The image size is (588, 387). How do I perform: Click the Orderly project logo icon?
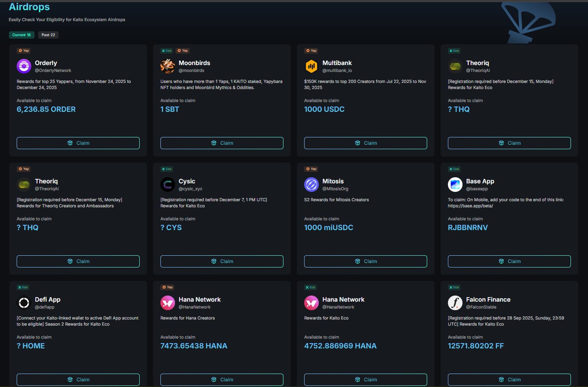pos(24,66)
